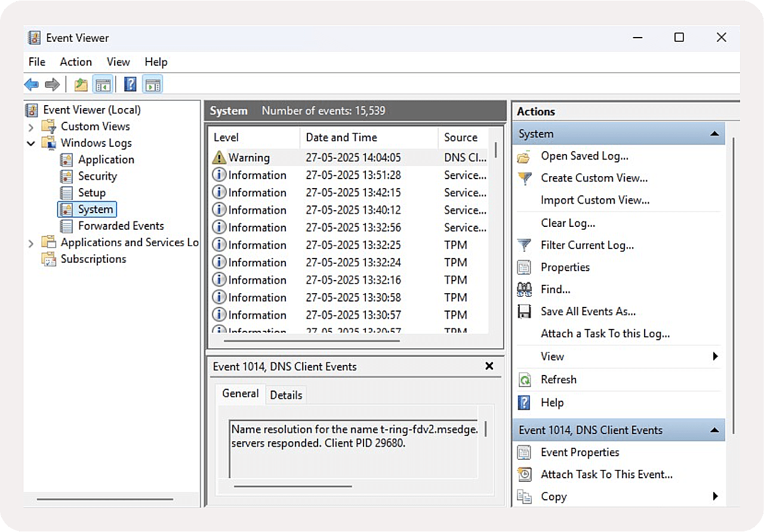
Task: Expand Applications and Services Logs node
Action: [x=31, y=243]
